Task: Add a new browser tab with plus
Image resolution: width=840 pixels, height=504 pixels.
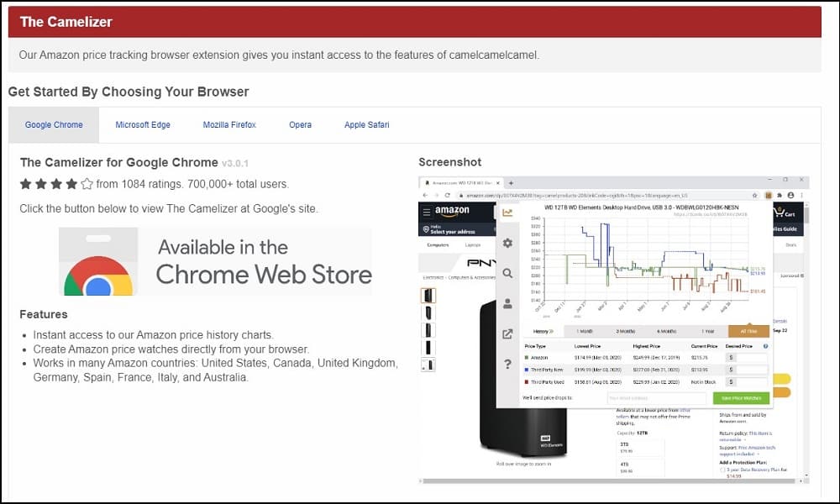Action: [511, 183]
